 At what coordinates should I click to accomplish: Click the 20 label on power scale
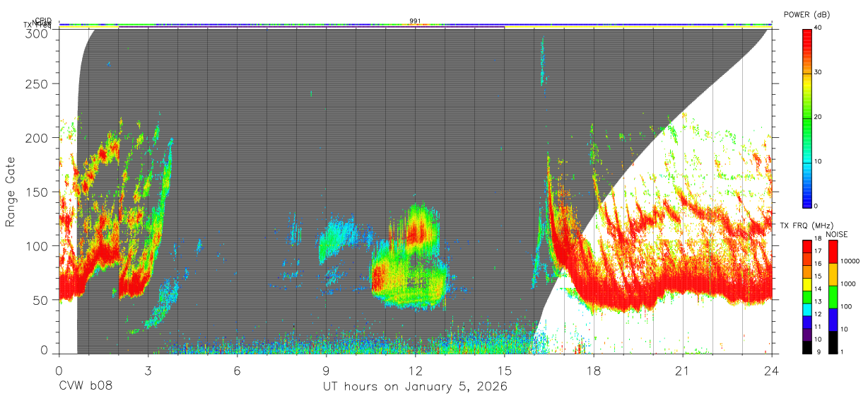[x=819, y=117]
